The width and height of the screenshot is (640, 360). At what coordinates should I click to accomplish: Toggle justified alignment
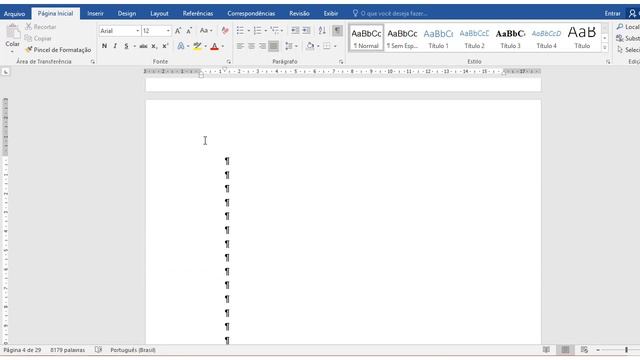[x=273, y=46]
